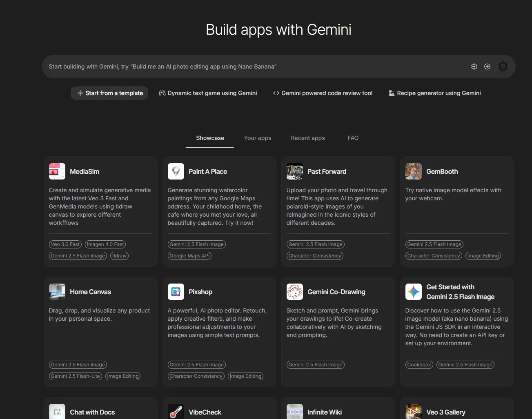Click the Veo 3.0 Fast tag

coord(65,244)
